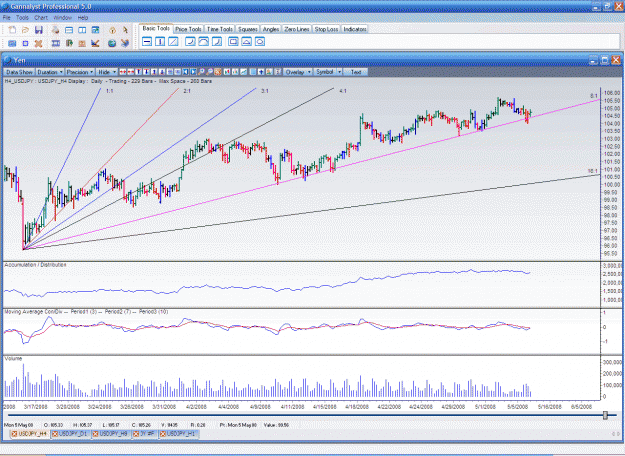This screenshot has height=456, width=625.
Task: Click the jump-to-last-bar icon
Action: (193, 72)
